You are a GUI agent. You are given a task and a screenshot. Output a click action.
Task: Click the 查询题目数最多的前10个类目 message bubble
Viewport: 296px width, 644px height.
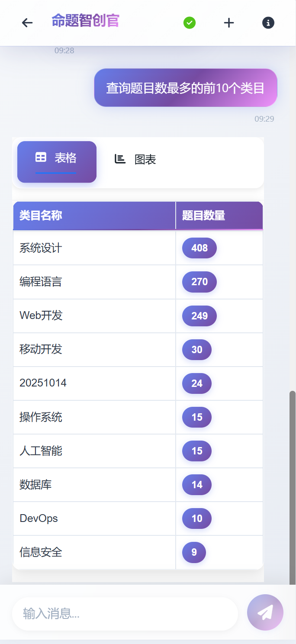[186, 88]
